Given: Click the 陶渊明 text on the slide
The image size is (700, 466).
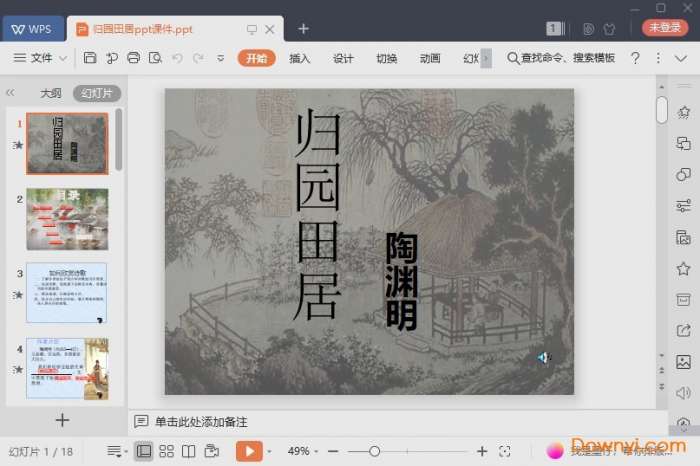Looking at the screenshot, I should coord(401,281).
